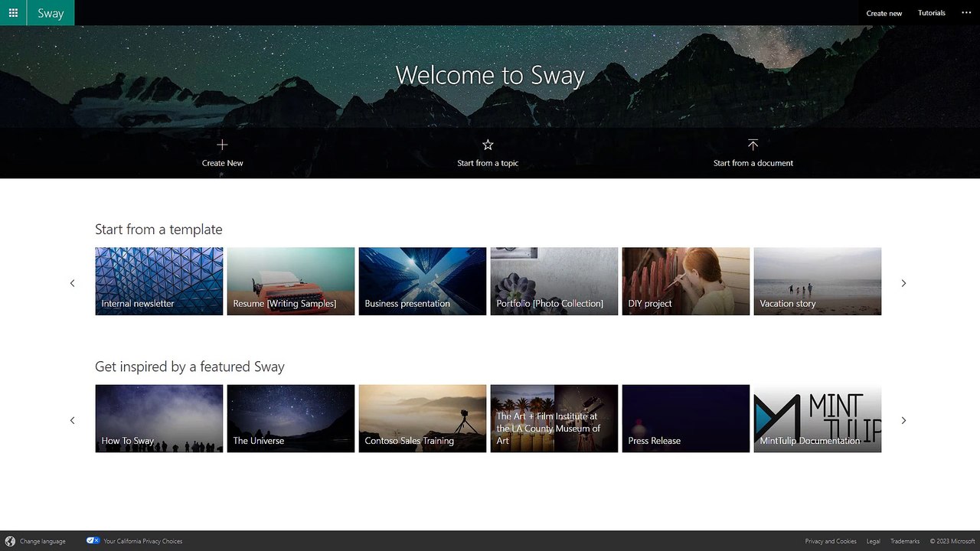Go to previous templates with left arrow
The width and height of the screenshot is (980, 551).
click(x=73, y=283)
